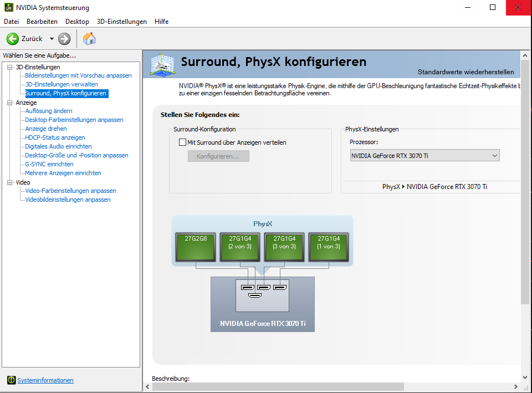This screenshot has height=393, width=532.
Task: Open Videobildeinstellungen anpassen
Action: click(68, 199)
